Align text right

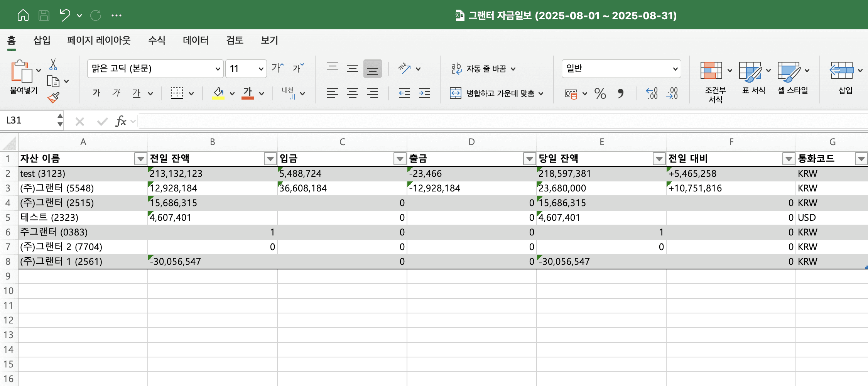[x=373, y=93]
